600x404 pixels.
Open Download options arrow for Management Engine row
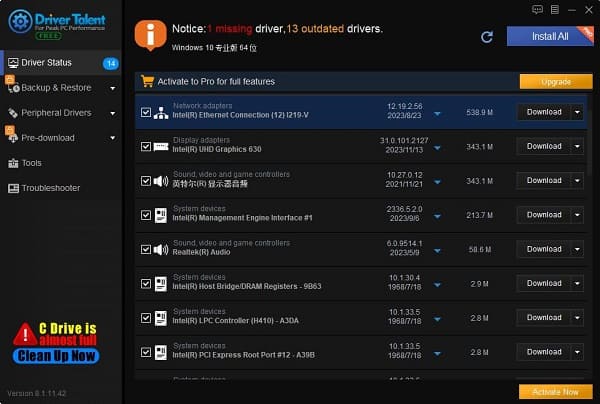pyautogui.click(x=577, y=215)
